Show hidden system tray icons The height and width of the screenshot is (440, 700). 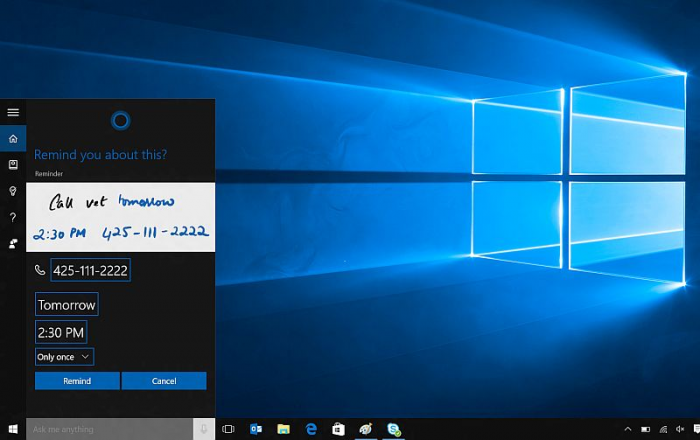627,429
